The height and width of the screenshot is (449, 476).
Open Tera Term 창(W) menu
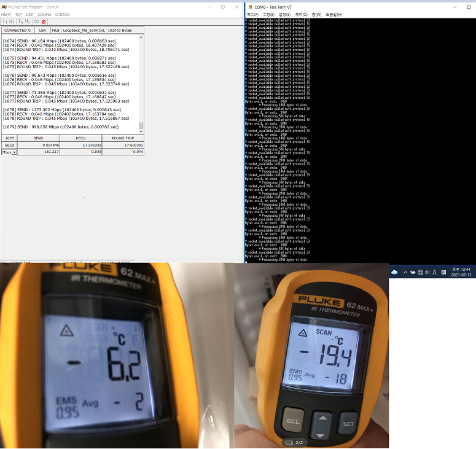click(x=317, y=15)
